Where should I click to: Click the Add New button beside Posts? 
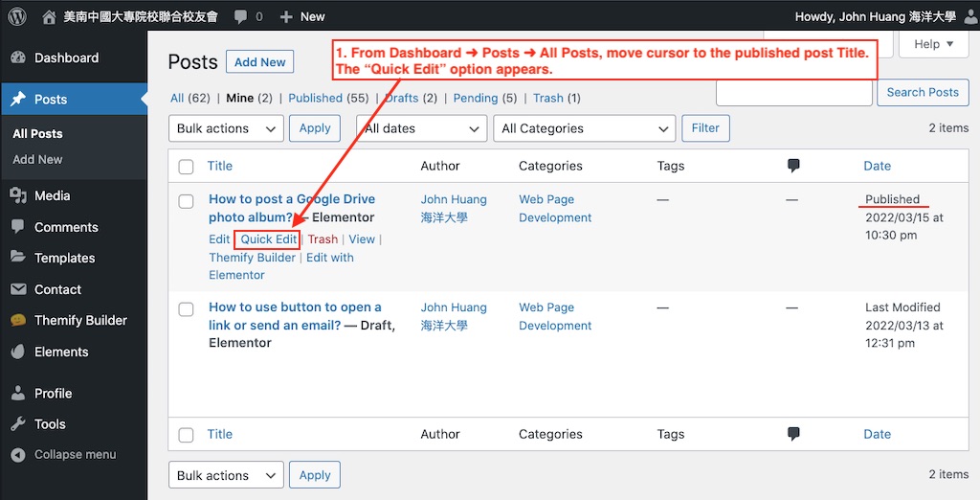tap(259, 62)
